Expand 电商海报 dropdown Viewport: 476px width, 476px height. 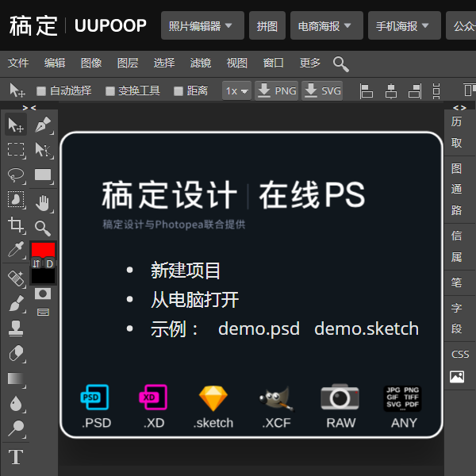(x=327, y=25)
